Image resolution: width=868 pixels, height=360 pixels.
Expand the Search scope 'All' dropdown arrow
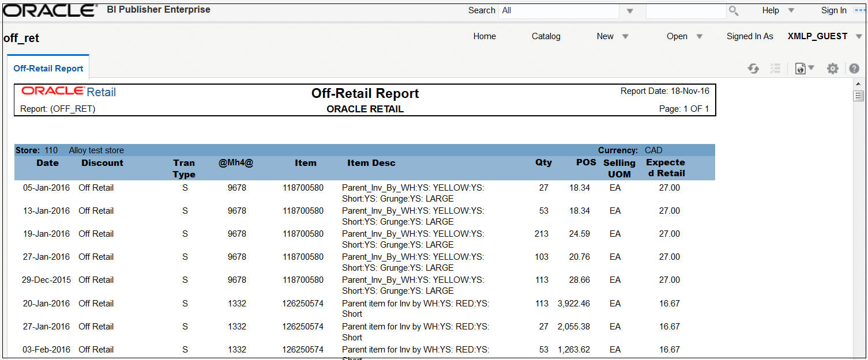[630, 11]
